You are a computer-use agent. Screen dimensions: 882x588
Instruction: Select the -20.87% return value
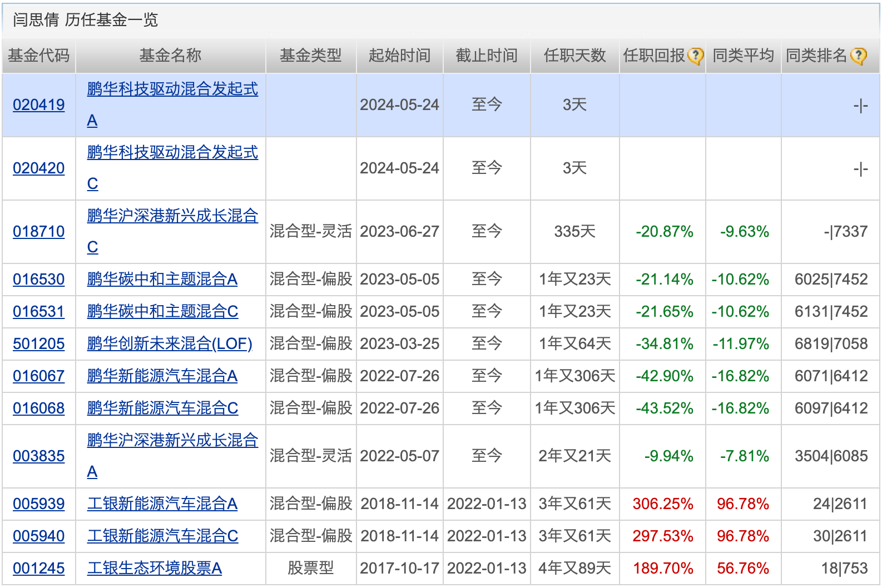coord(665,231)
